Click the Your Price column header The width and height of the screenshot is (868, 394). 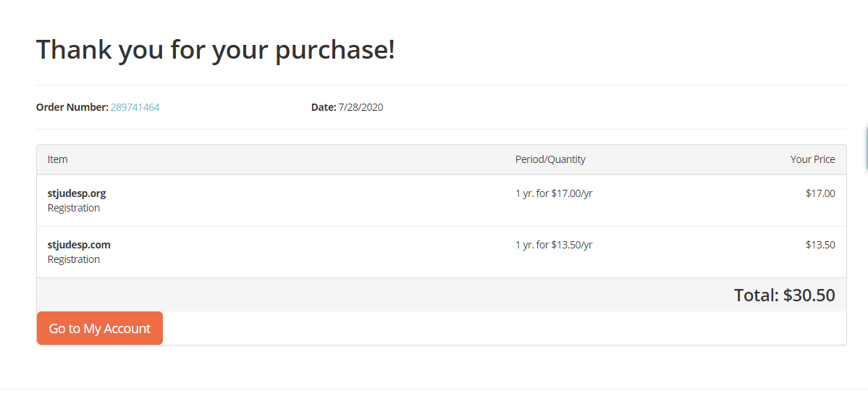[812, 159]
